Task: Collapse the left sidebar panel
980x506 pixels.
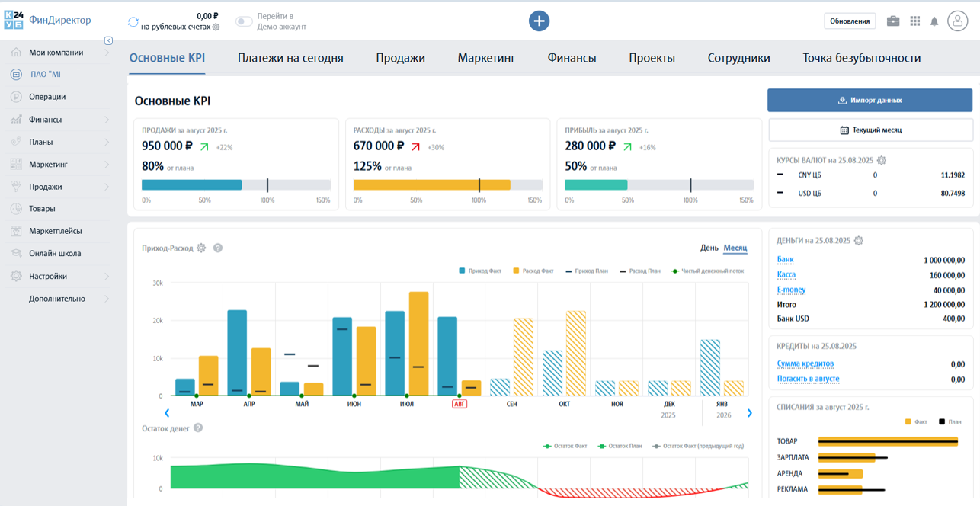Action: [x=108, y=40]
